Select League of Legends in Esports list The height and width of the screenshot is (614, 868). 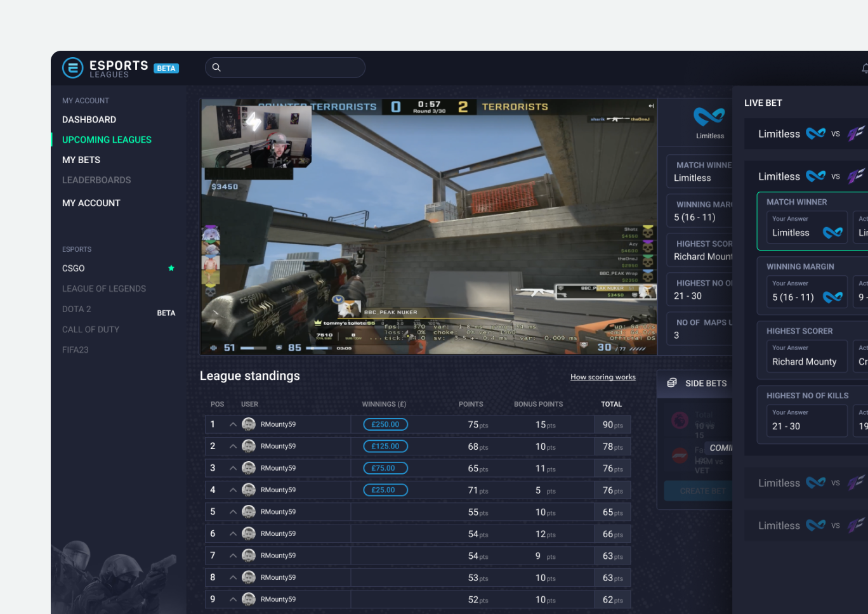(104, 289)
